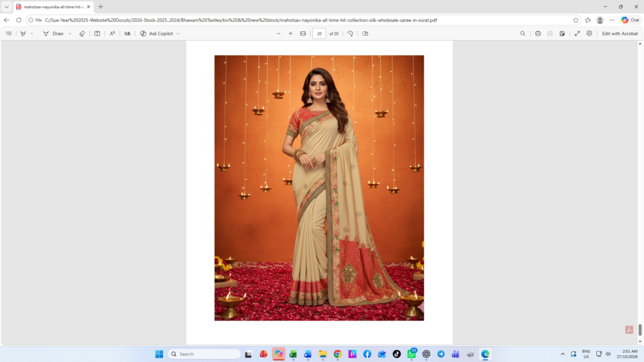The image size is (644, 362).
Task: Open the table of contents panel
Action: tap(9, 34)
